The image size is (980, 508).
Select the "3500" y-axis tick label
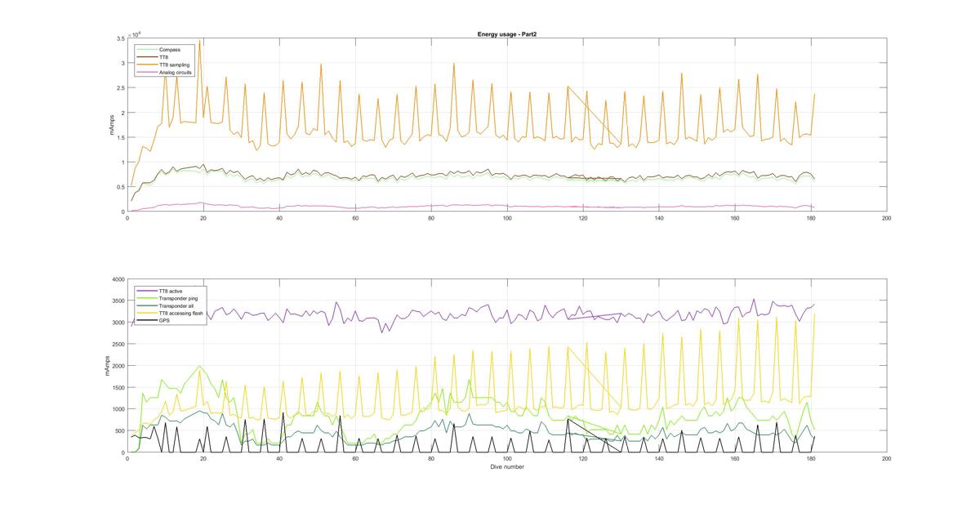117,301
